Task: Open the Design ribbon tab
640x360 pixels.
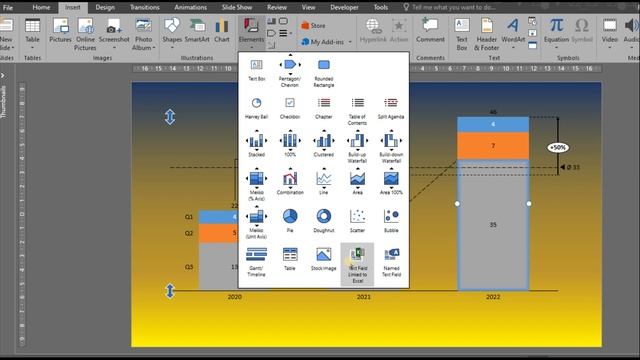Action: coord(105,7)
